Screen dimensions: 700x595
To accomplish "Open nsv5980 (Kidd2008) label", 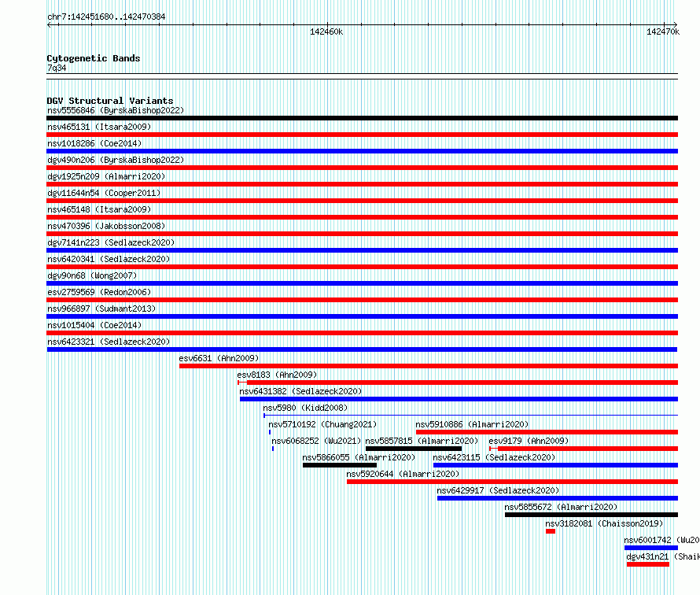I will point(305,408).
